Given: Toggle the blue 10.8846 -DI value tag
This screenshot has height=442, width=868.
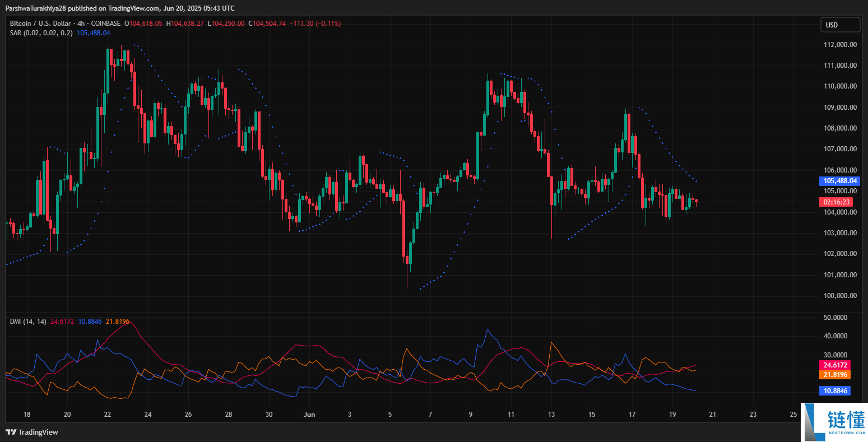Looking at the screenshot, I should (834, 390).
